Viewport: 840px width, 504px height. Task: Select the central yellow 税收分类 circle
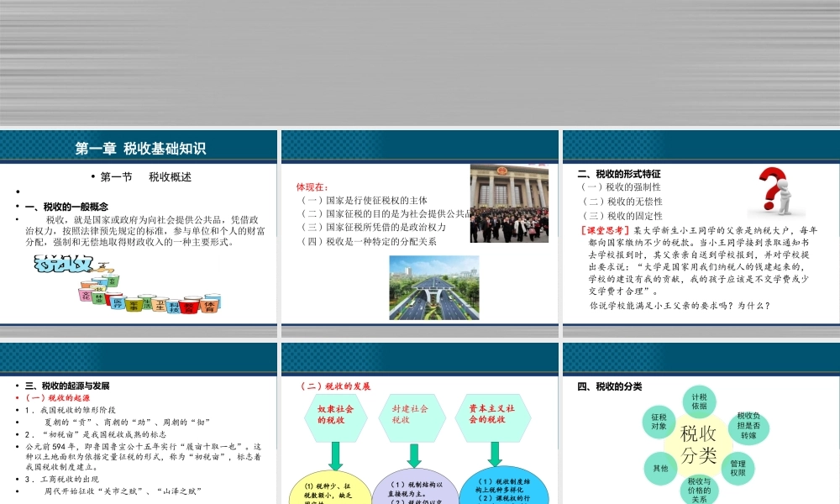pos(699,445)
